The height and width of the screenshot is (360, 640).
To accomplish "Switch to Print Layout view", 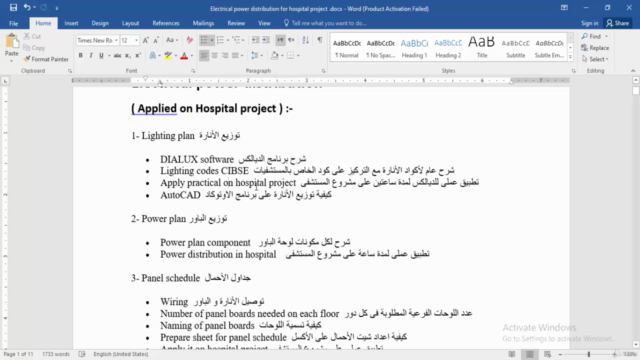I will (x=530, y=354).
